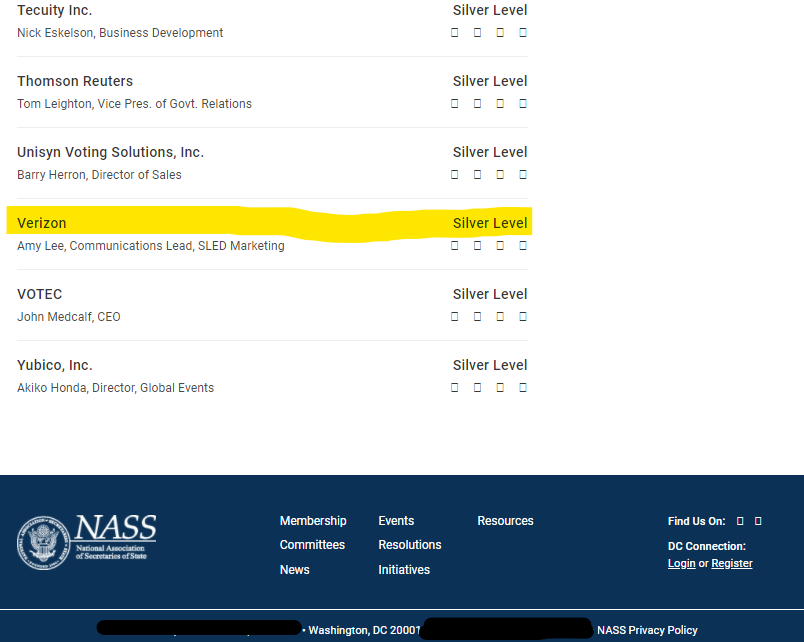Click second contact icon in VOTEC row
This screenshot has width=804, height=642.
point(477,317)
